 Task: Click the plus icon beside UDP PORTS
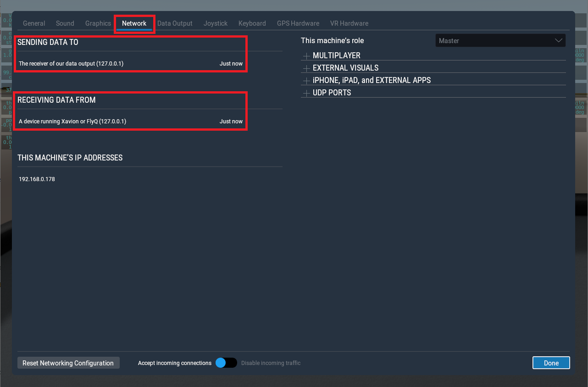pos(306,93)
